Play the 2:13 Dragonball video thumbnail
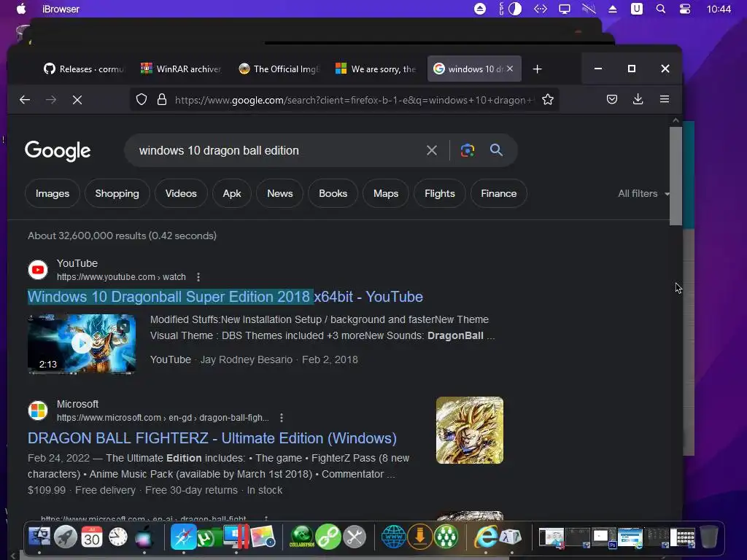Viewport: 747px width, 560px height. pos(82,344)
